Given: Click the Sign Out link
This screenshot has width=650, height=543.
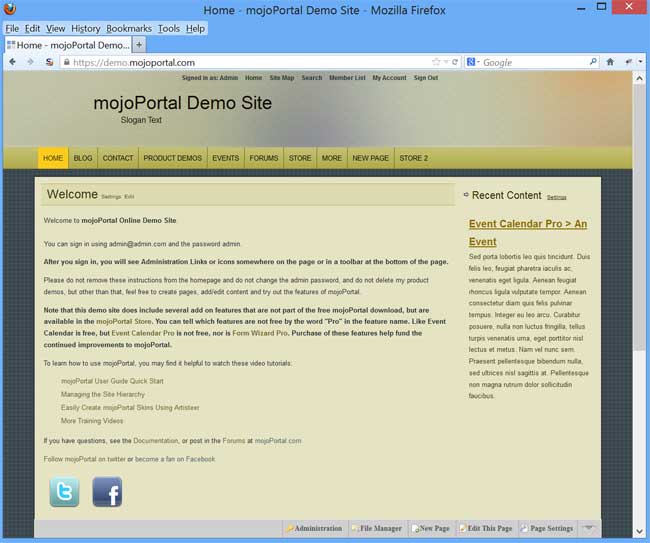Looking at the screenshot, I should pos(425,78).
